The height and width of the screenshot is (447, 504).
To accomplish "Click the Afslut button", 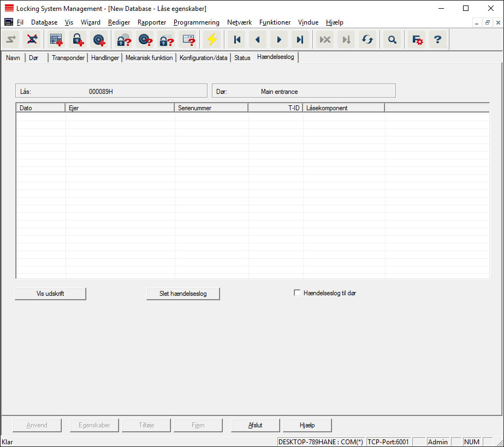I will tap(256, 425).
